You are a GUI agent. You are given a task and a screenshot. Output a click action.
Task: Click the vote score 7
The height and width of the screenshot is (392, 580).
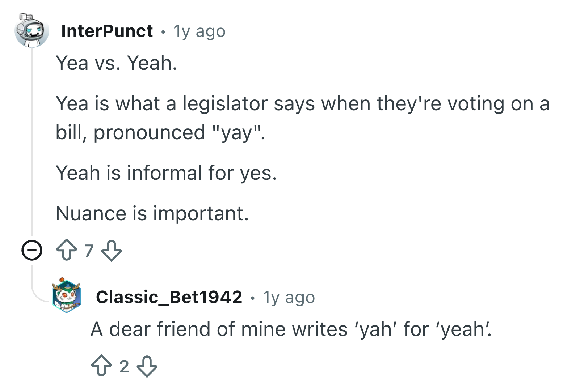(x=89, y=251)
